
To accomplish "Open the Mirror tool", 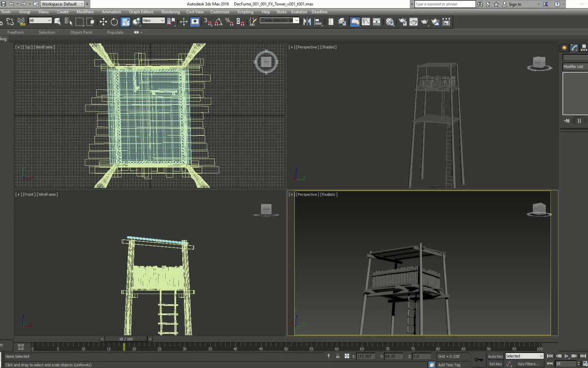I will point(307,21).
